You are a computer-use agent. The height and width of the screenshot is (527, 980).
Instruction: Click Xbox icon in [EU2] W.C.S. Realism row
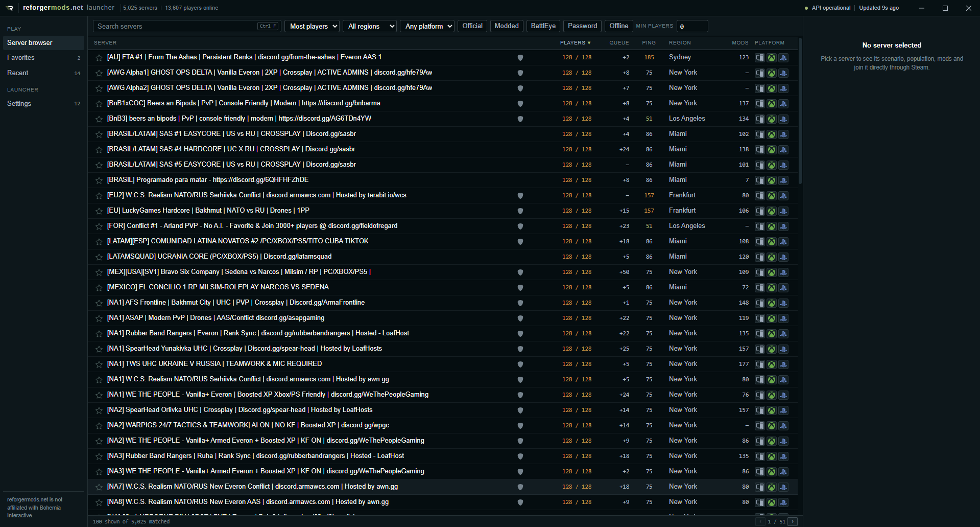(x=772, y=196)
